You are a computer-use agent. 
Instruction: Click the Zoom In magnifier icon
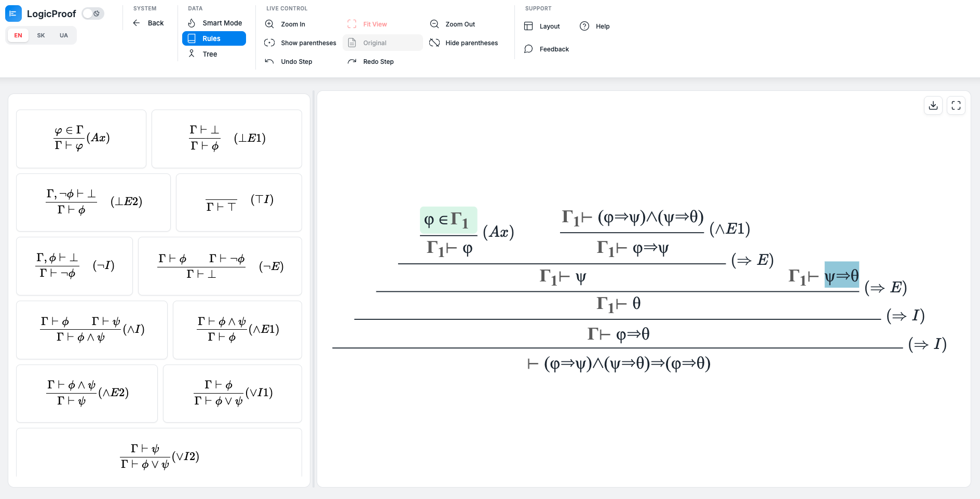pos(269,24)
